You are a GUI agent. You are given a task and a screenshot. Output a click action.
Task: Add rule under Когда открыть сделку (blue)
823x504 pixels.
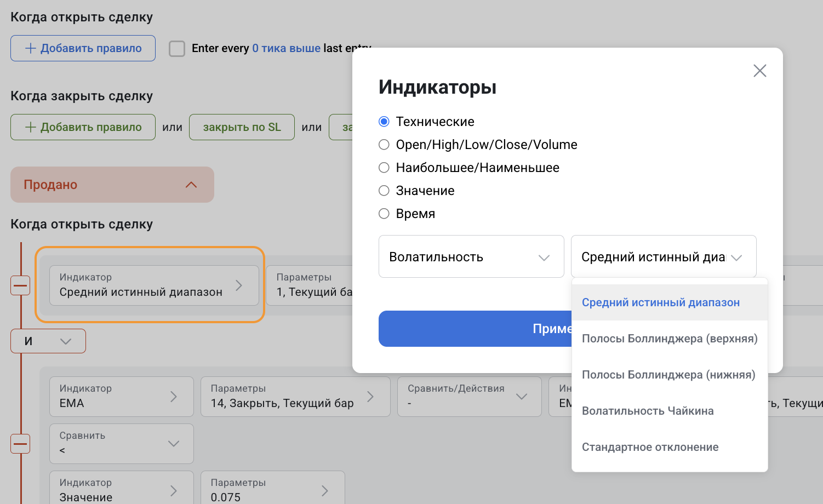83,48
